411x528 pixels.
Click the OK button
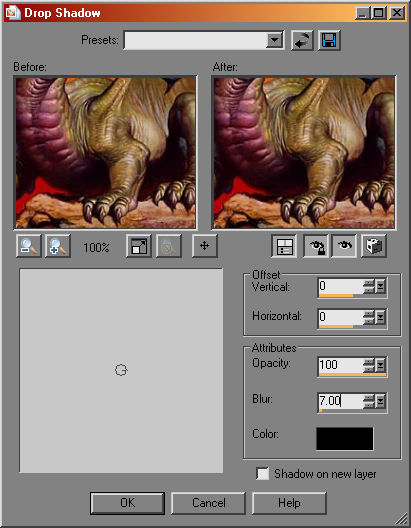coord(127,503)
